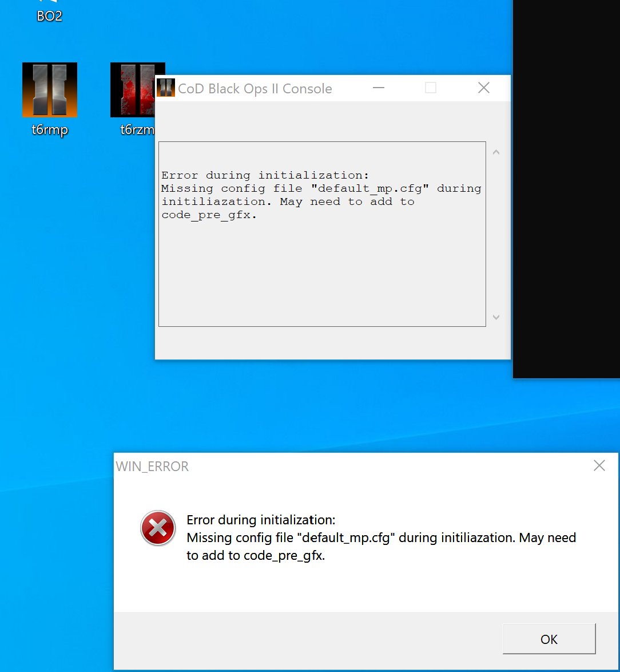The image size is (620, 672).
Task: Maximize the console window
Action: pyautogui.click(x=430, y=88)
